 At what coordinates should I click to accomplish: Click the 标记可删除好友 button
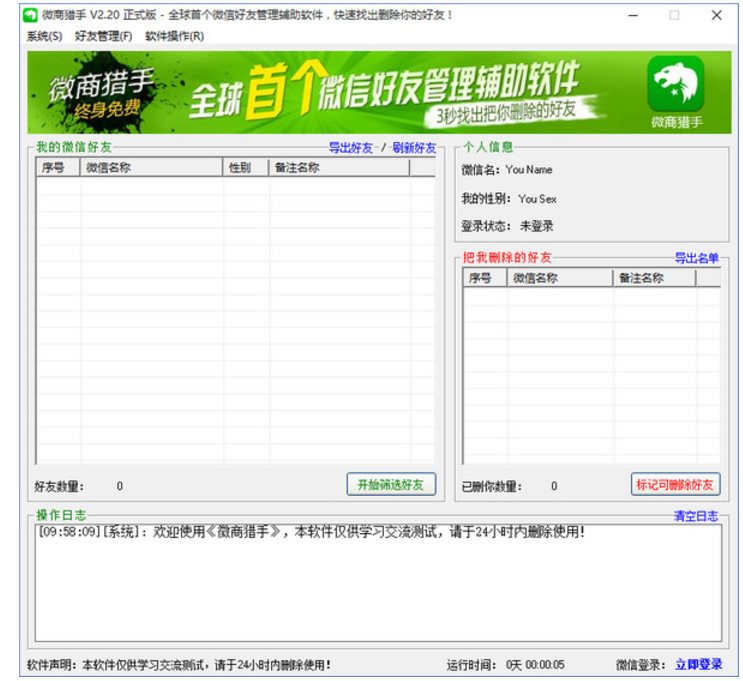(x=675, y=484)
